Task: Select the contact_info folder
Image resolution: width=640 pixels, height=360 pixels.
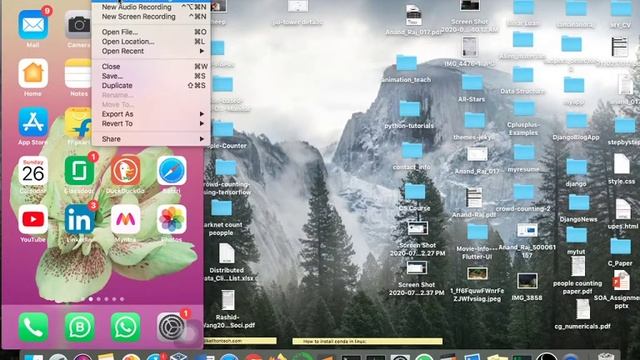Action: pyautogui.click(x=412, y=151)
